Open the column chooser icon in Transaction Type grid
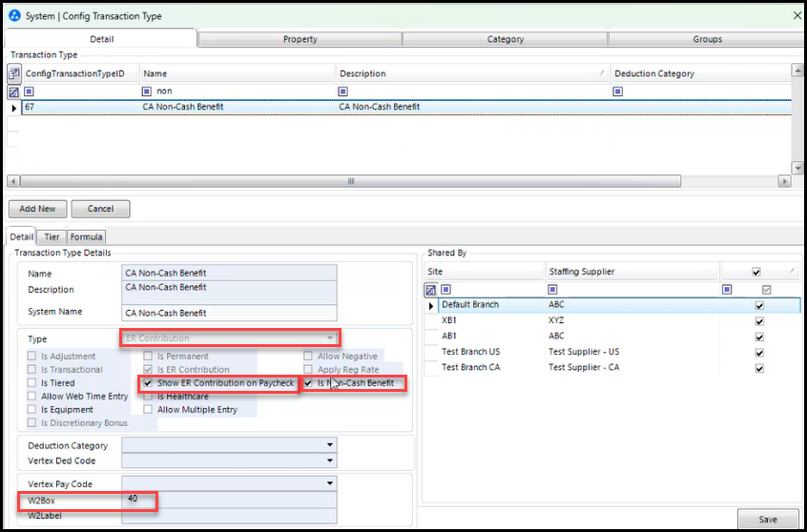Screen dimensions: 807x532 14,73
